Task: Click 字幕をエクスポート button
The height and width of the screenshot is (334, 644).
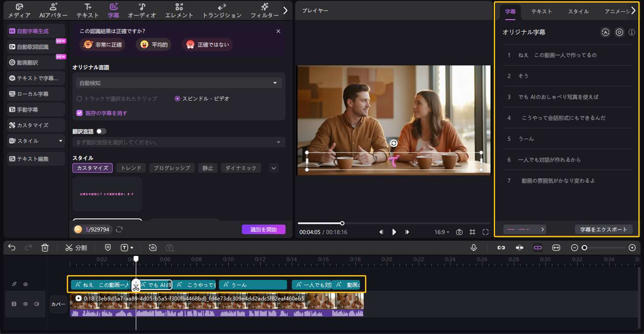Action: (603, 229)
